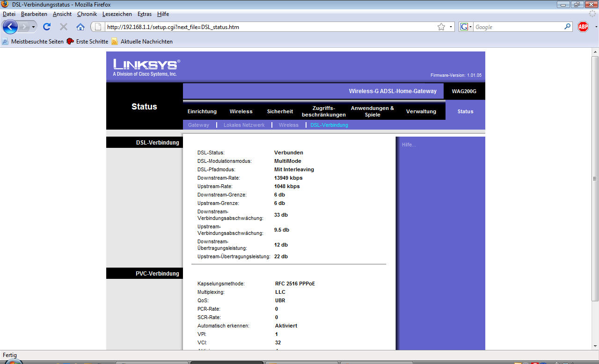
Task: Switch to the Wireless main tab
Action: [241, 111]
